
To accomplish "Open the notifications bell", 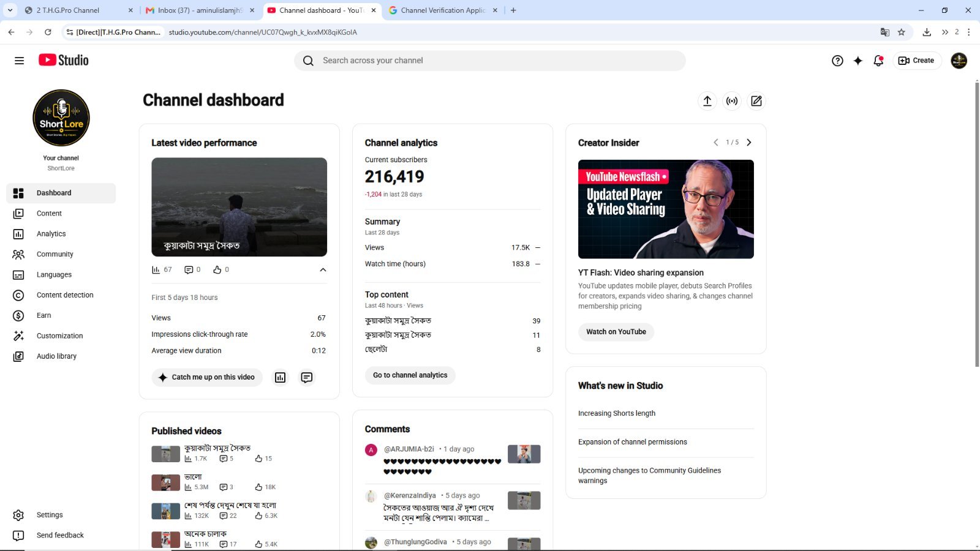I will [878, 61].
